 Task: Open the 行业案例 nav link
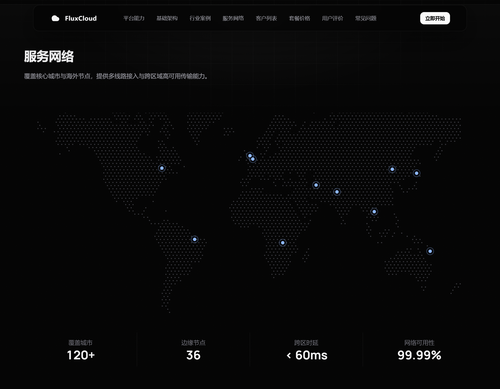(x=200, y=18)
